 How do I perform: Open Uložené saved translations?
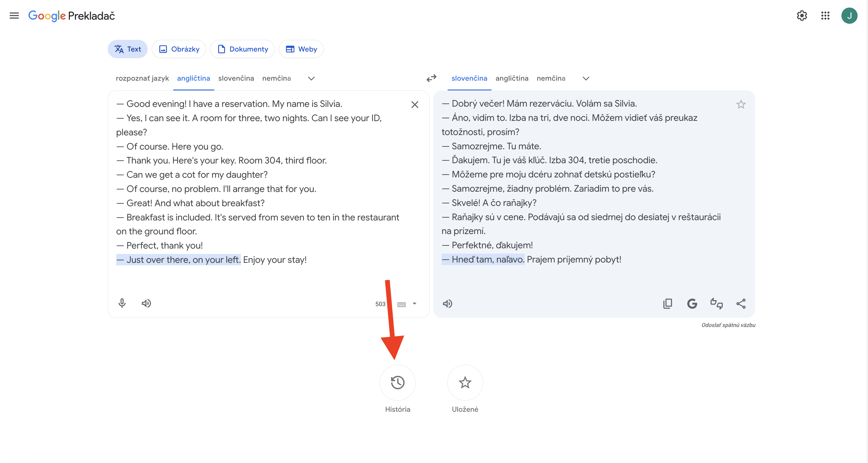465,382
